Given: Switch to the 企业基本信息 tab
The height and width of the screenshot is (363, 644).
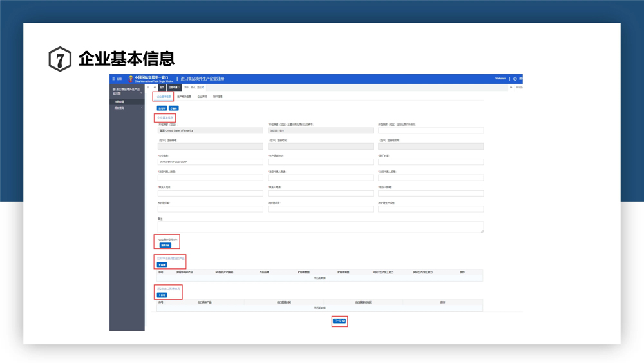Looking at the screenshot, I should pyautogui.click(x=164, y=97).
